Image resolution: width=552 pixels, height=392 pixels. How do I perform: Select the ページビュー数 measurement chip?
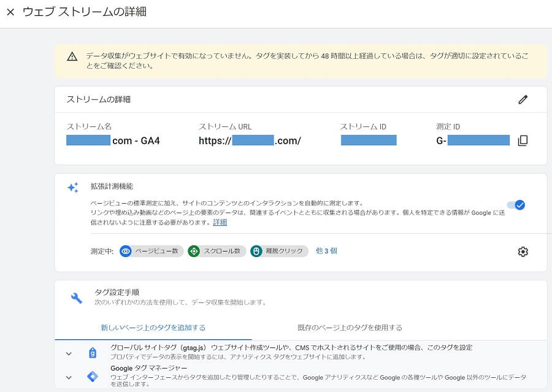(151, 251)
